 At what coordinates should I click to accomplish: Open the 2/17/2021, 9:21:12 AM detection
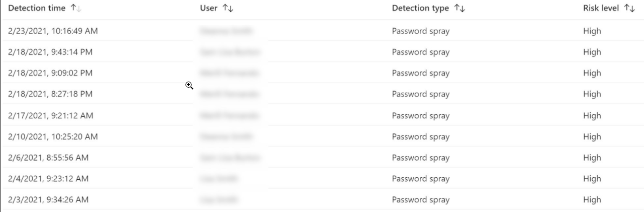tap(51, 115)
